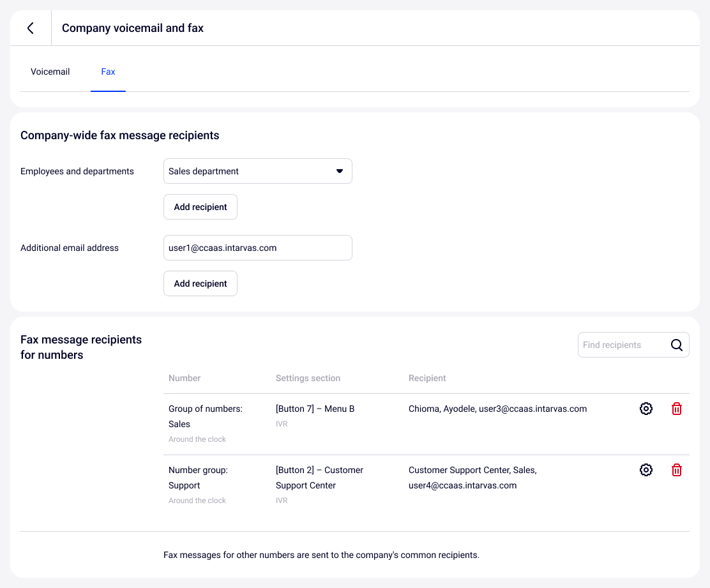Switch to the Voicemail tab
The width and height of the screenshot is (710, 588).
coord(50,72)
